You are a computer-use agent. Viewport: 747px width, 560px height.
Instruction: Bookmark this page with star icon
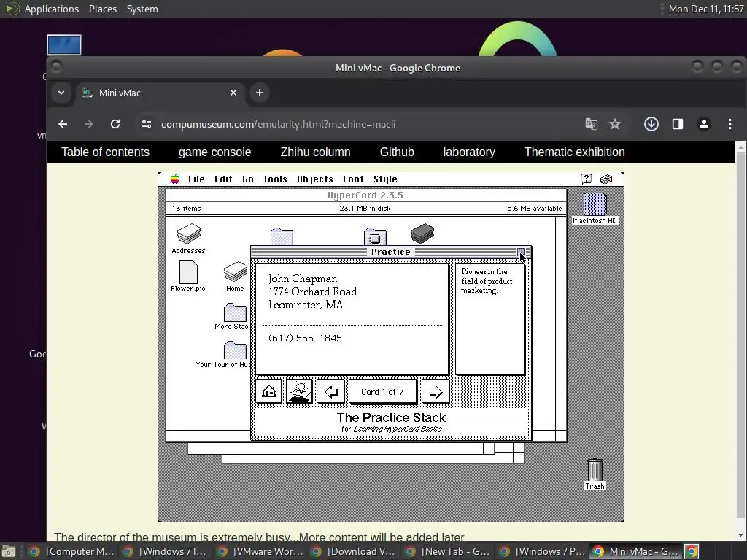(615, 124)
